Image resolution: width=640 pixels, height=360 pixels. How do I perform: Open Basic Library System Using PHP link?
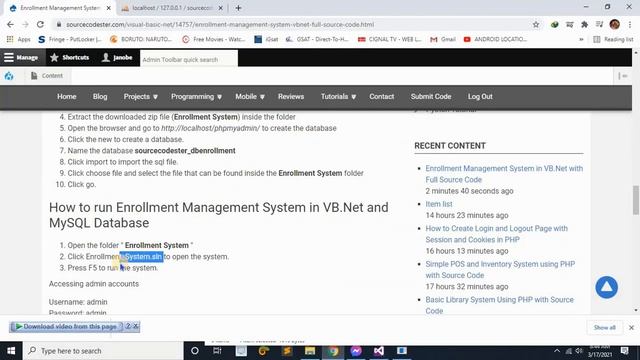[x=499, y=305]
